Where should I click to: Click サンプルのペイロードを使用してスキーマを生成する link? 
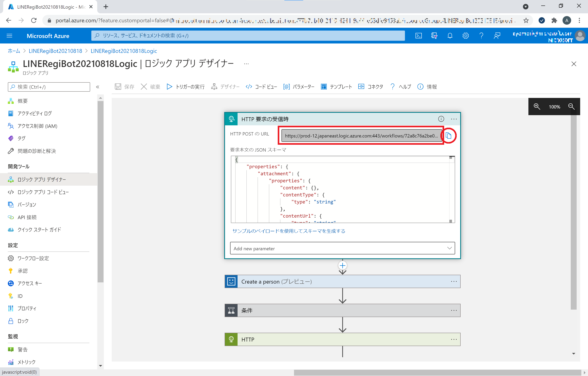(x=289, y=231)
